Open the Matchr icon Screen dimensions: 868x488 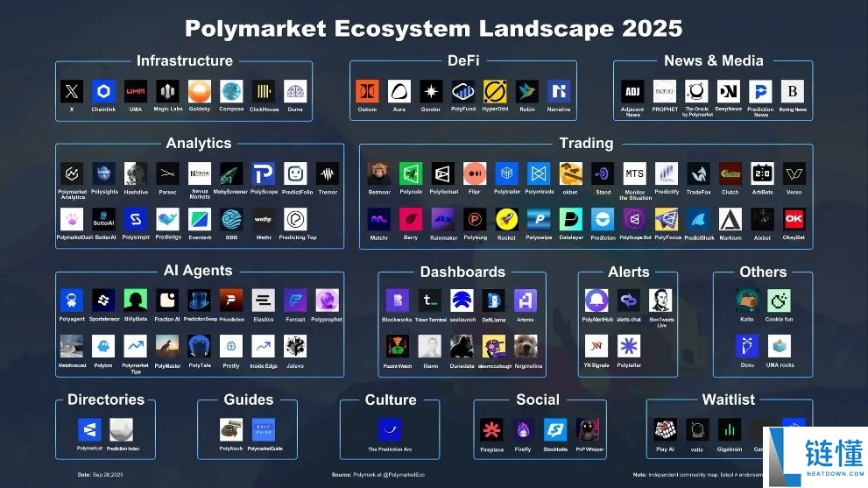378,219
